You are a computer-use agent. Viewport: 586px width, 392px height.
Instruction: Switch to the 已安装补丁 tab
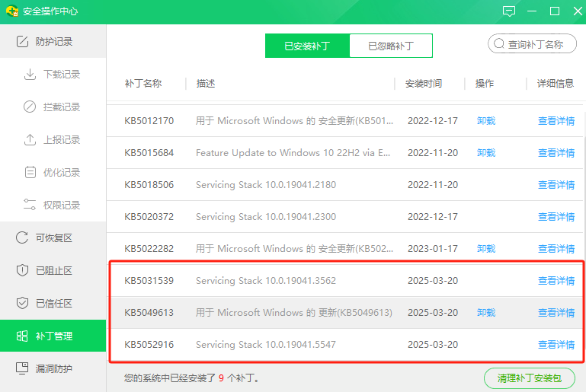[x=307, y=46]
